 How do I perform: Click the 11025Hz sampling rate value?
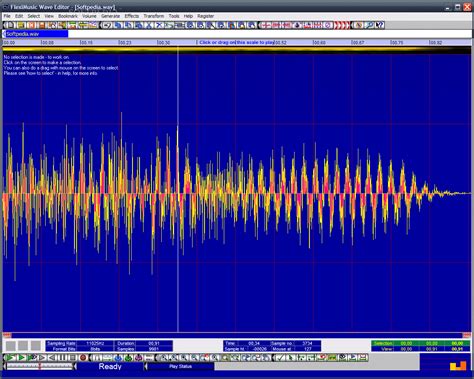95,343
